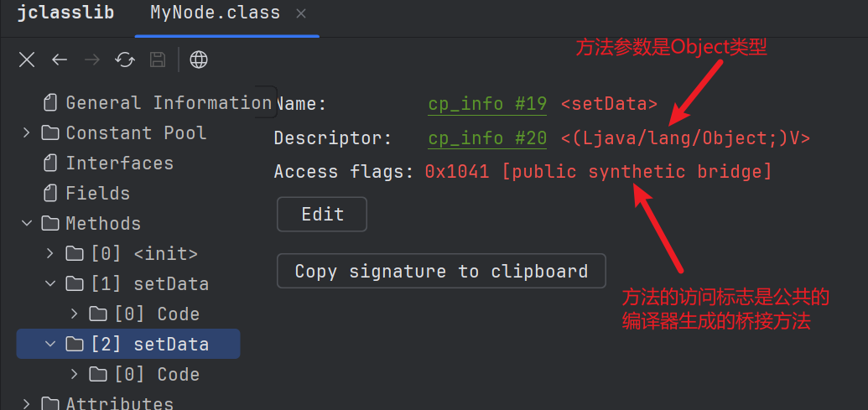Image resolution: width=868 pixels, height=410 pixels.
Task: Follow the cp_info #19 link
Action: [x=487, y=104]
